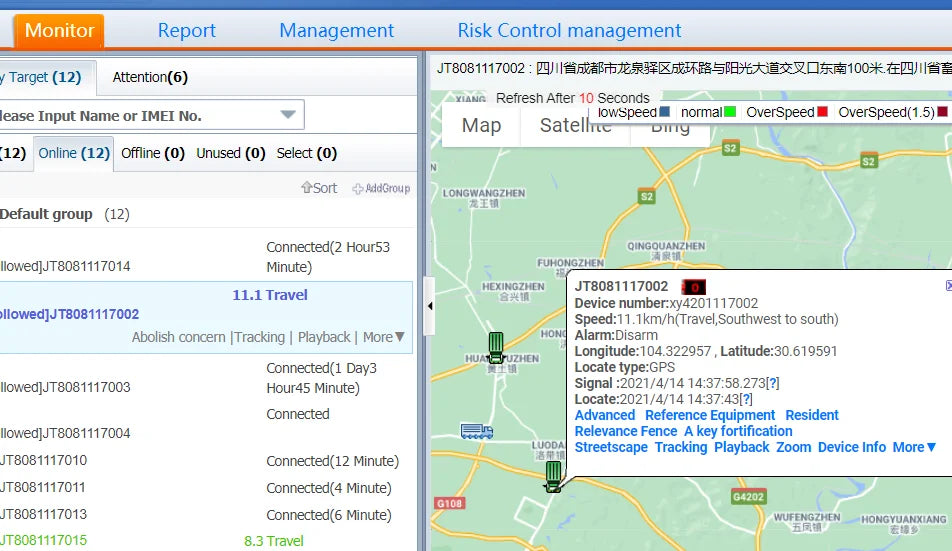Image resolution: width=952 pixels, height=551 pixels.
Task: Click the green normal speed legend swatch
Action: [x=730, y=112]
